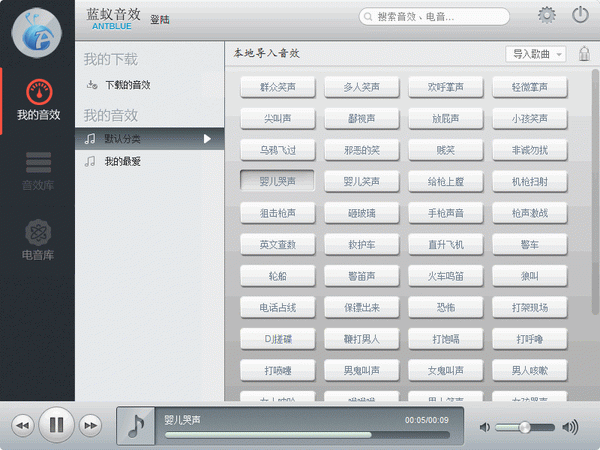Play 打架现场 sound button
The width and height of the screenshot is (600, 450).
pos(530,307)
